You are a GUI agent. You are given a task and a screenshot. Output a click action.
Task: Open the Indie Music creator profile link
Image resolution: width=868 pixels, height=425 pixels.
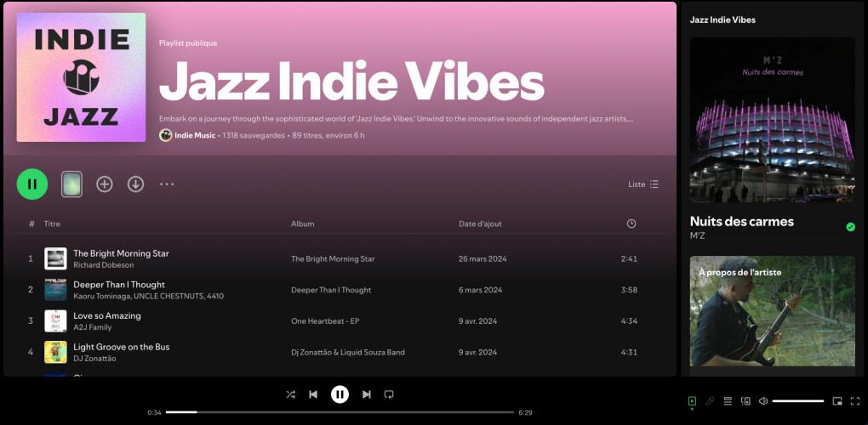[x=195, y=135]
